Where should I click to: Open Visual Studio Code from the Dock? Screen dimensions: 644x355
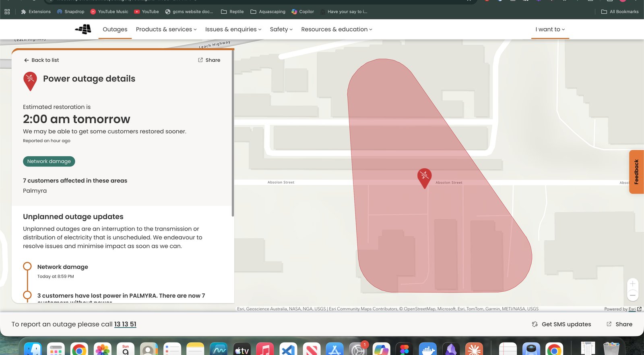coord(288,350)
